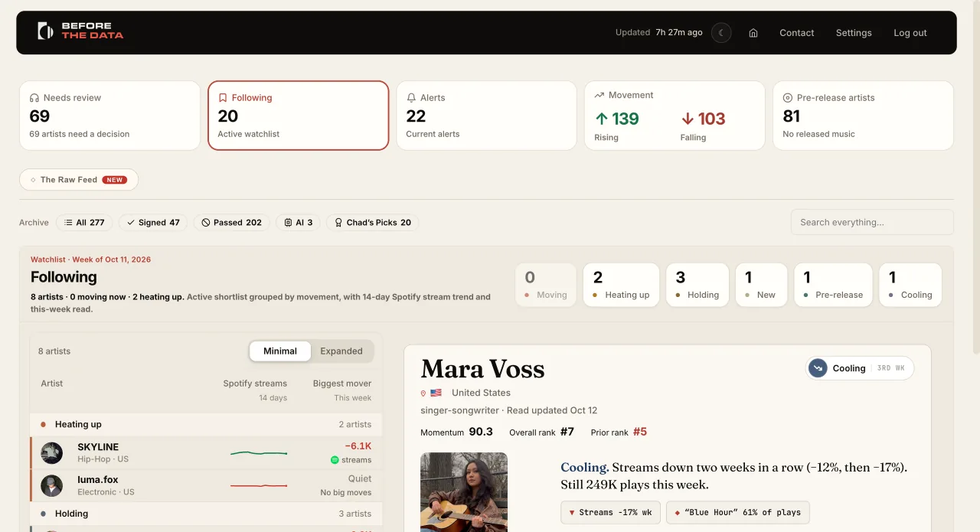The width and height of the screenshot is (980, 532).
Task: Switch list to Expanded view
Action: point(341,351)
